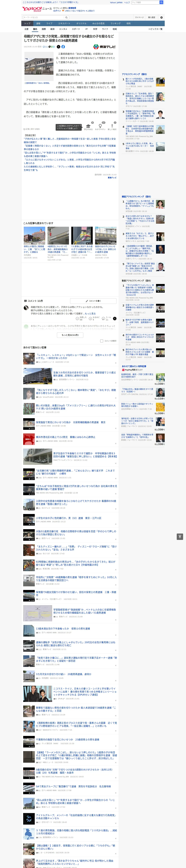Click the マイページ link
The width and height of the screenshot is (186, 868).
tap(139, 17)
